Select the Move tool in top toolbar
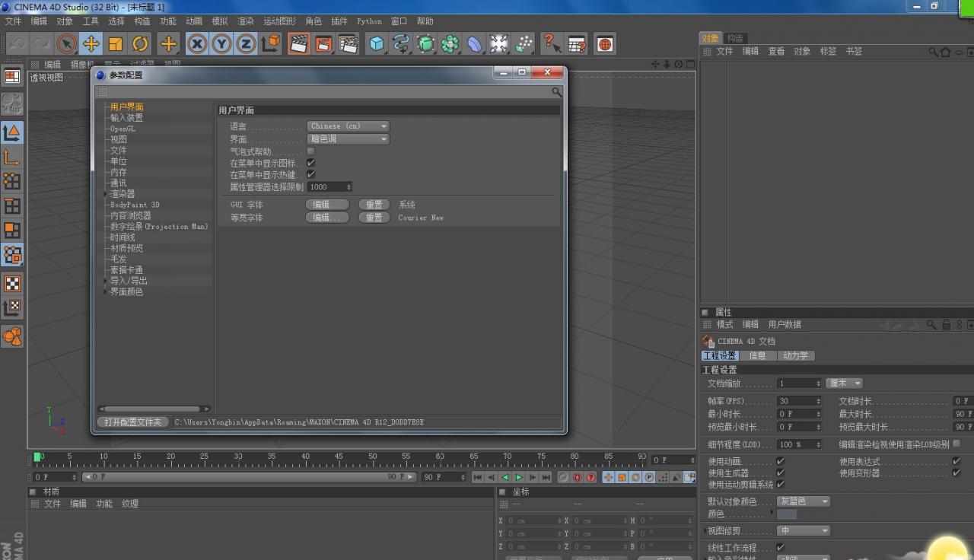974x560 pixels. tap(91, 44)
